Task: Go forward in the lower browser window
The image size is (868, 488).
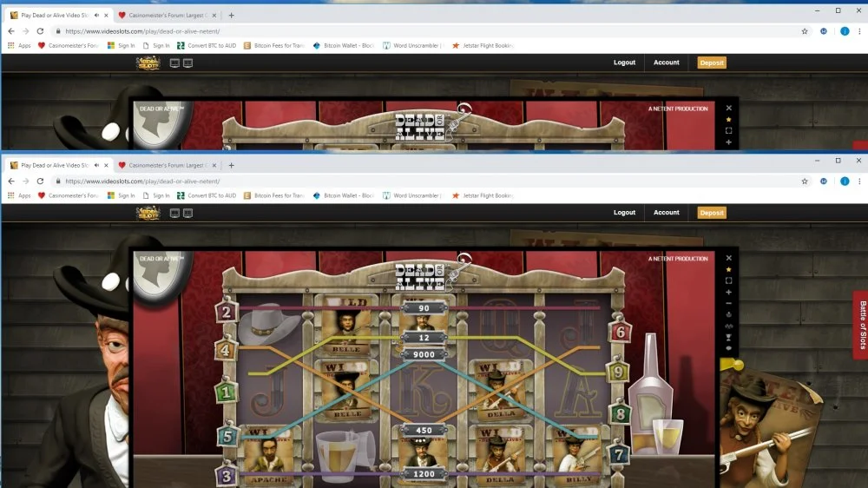Action: pyautogui.click(x=25, y=181)
